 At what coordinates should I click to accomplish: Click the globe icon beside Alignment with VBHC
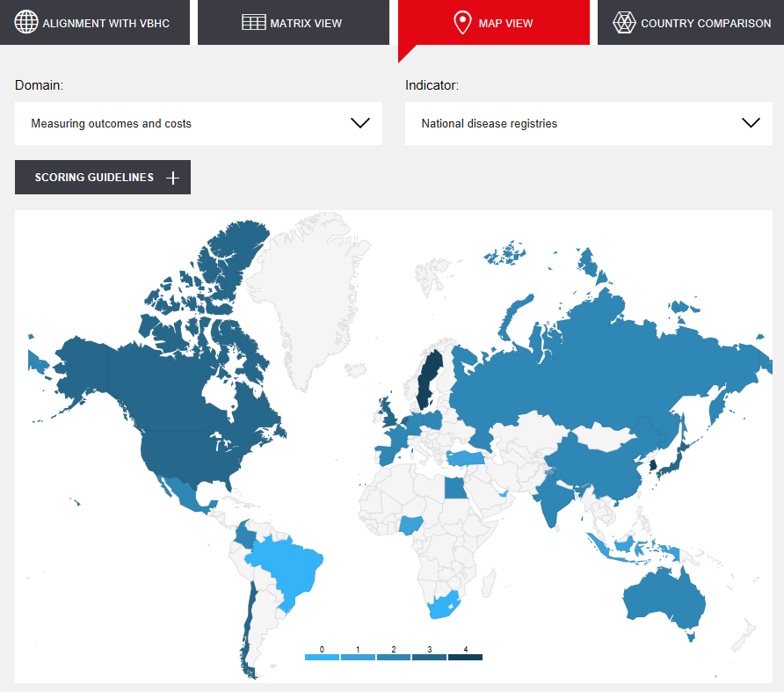click(26, 22)
